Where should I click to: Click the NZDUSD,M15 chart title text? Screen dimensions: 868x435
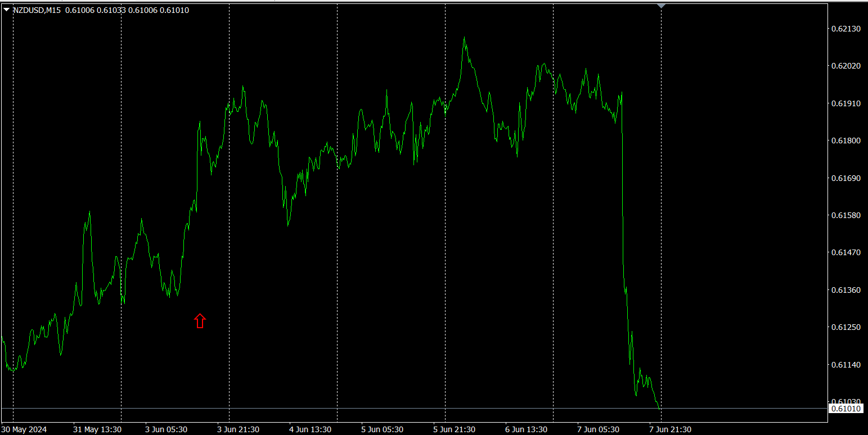click(37, 10)
